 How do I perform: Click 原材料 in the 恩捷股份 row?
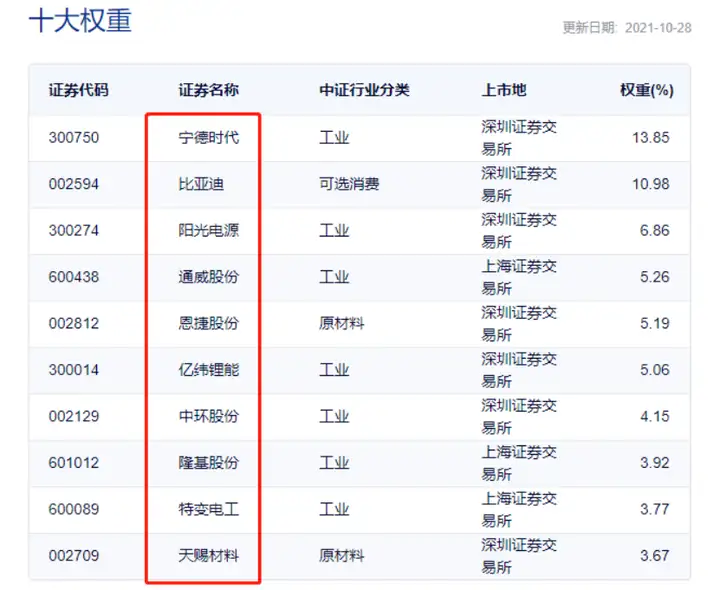tap(342, 323)
